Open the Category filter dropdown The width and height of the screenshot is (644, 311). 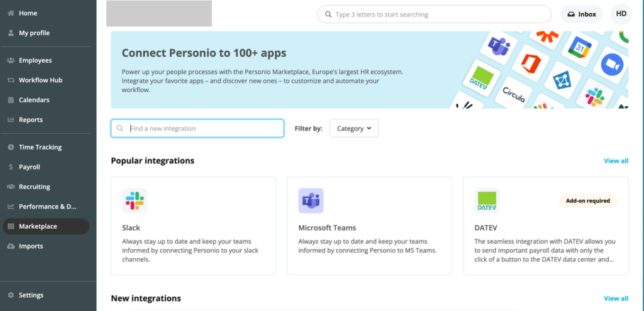(x=354, y=128)
